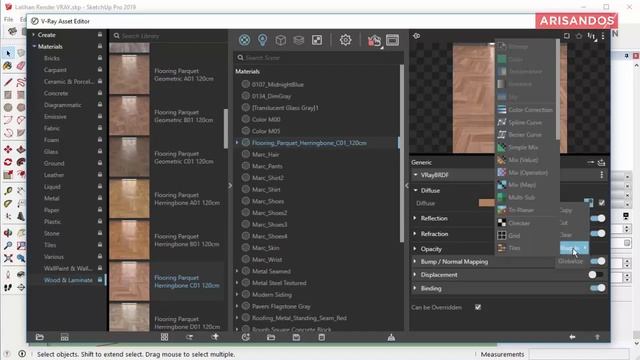Select the Concrete library category

(x=56, y=93)
